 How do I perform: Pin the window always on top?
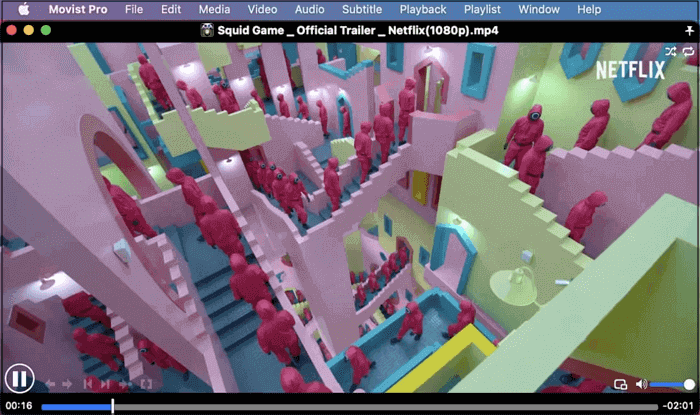point(688,31)
